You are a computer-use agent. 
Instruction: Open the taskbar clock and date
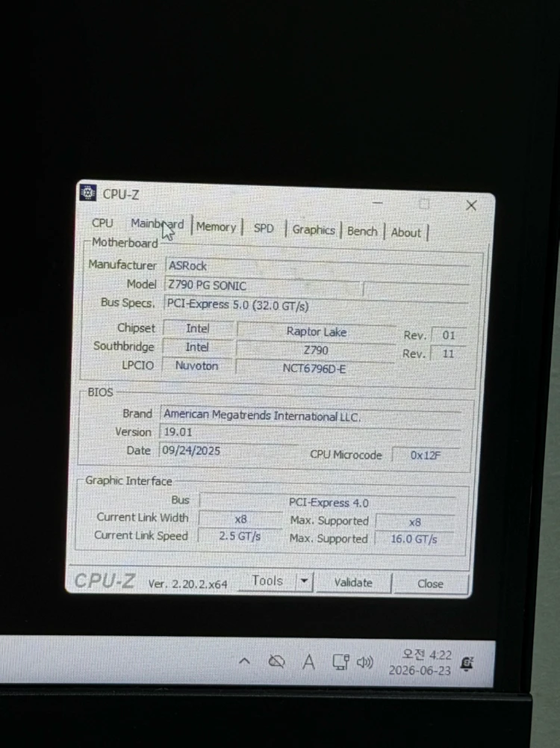[x=420, y=663]
